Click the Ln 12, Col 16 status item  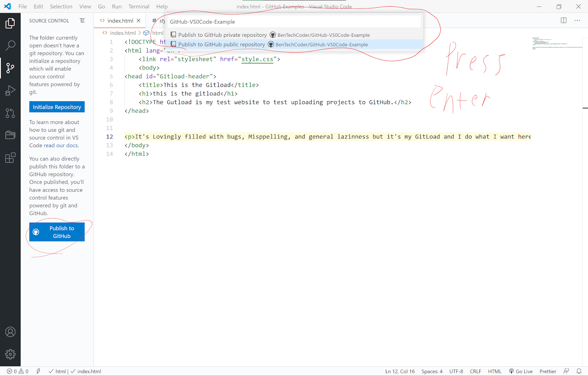click(400, 371)
